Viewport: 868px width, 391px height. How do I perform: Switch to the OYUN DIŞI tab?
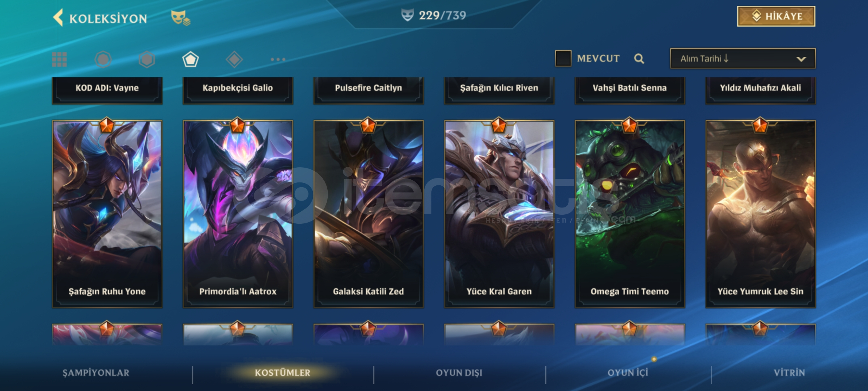(459, 373)
